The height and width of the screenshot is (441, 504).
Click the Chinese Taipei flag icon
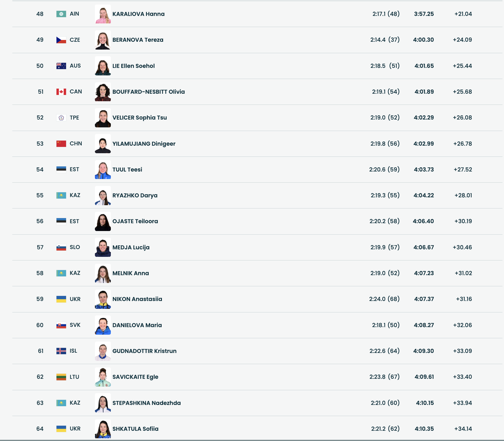[x=61, y=118]
